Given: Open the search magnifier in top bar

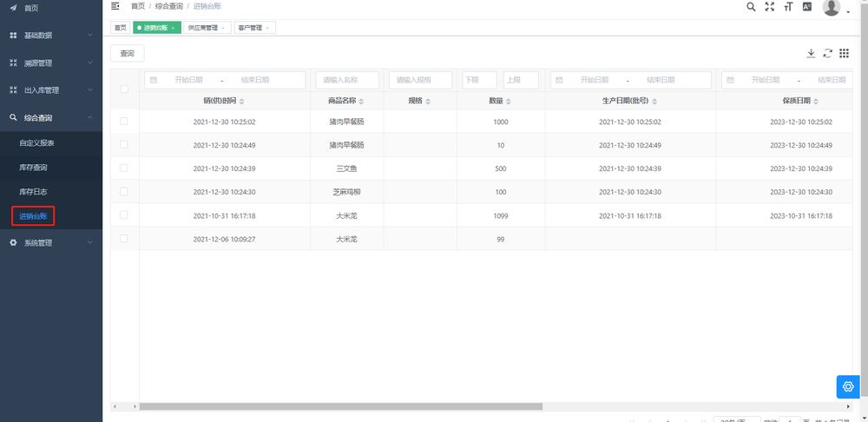Looking at the screenshot, I should pyautogui.click(x=751, y=7).
